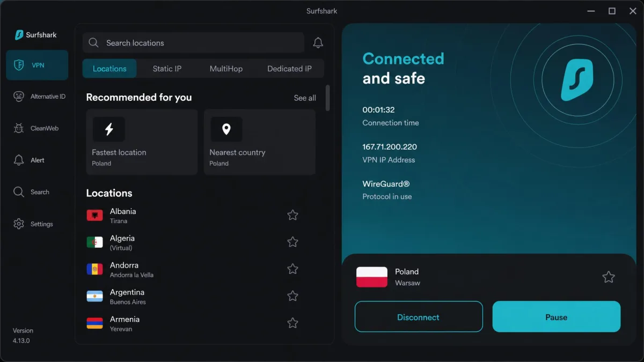
Task: Click the locations list scrollbar
Action: coord(327,98)
